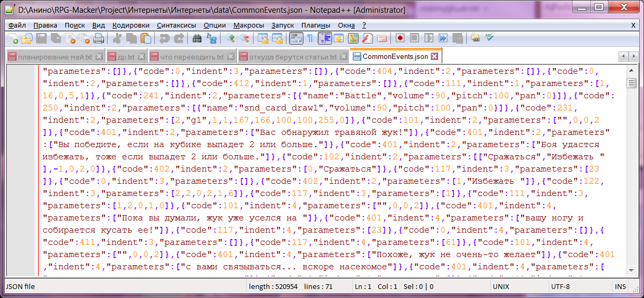The width and height of the screenshot is (644, 298).
Task: Click the define language lightning icon
Action: tap(338, 38)
